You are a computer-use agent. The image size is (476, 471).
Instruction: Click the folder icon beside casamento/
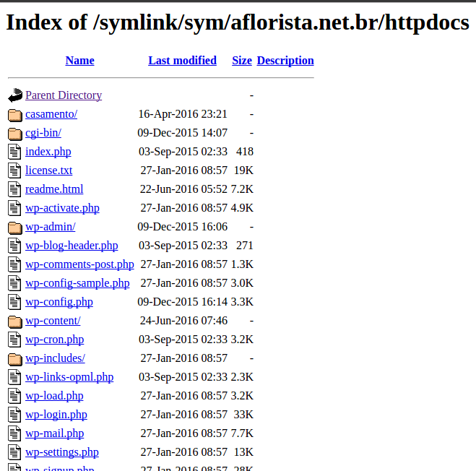[15, 115]
